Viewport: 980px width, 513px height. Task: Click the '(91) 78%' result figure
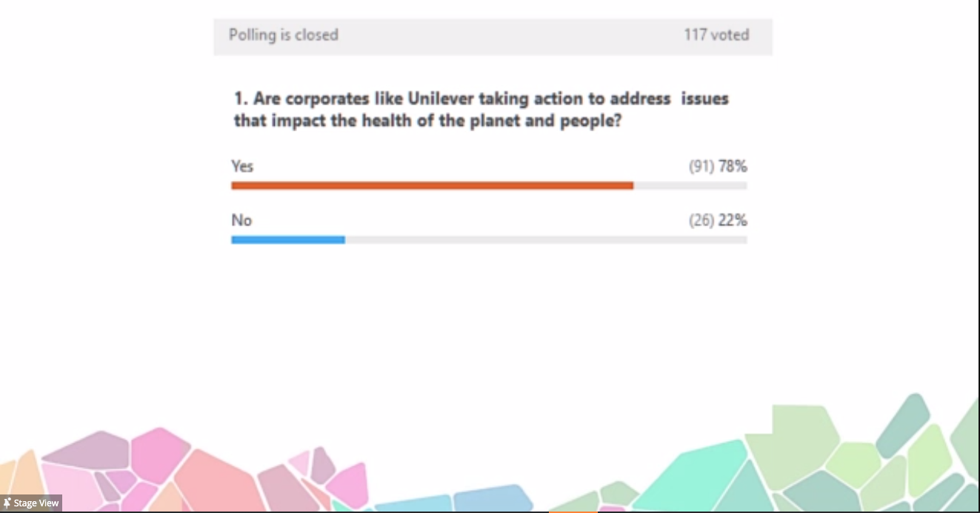pos(717,166)
